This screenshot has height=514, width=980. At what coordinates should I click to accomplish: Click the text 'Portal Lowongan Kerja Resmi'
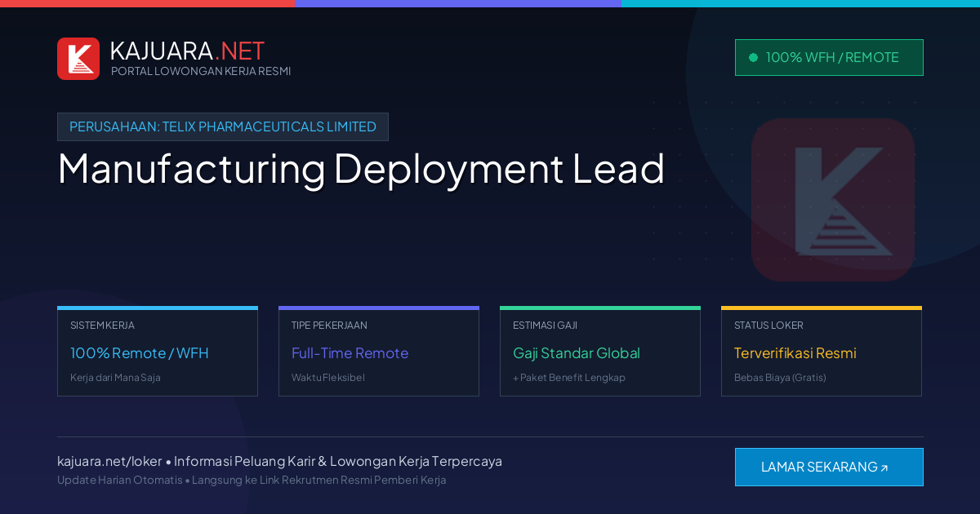click(201, 71)
